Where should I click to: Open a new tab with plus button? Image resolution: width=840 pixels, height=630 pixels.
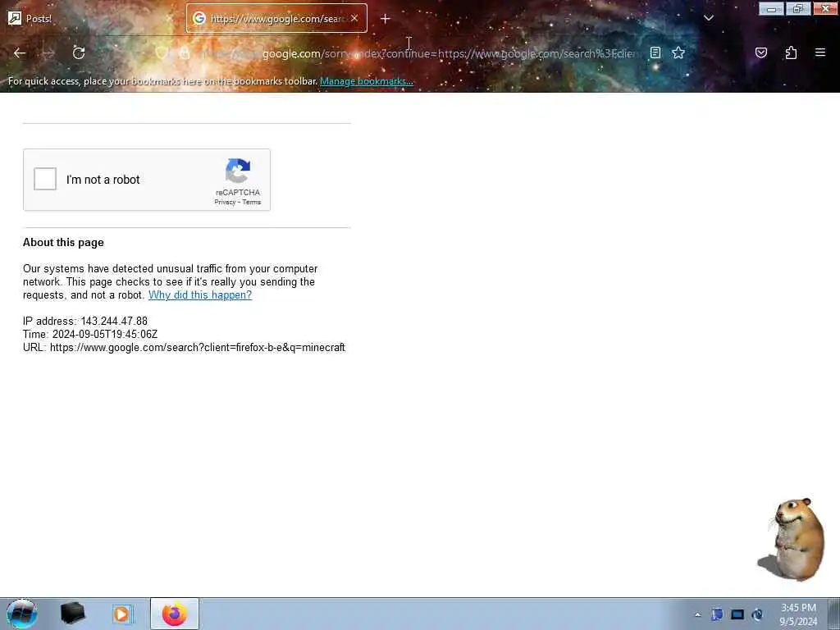click(386, 19)
